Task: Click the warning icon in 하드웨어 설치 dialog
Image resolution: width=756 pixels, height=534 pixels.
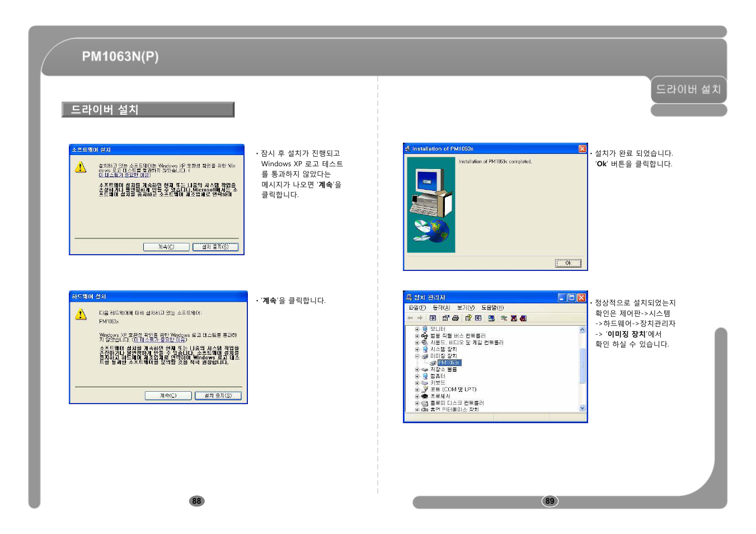Action: (x=81, y=314)
